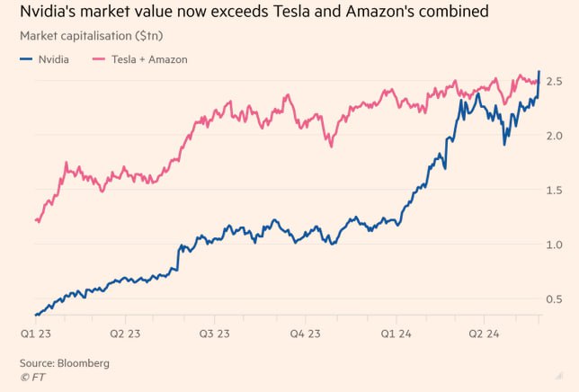The image size is (579, 392).
Task: Click the Nvidia line's final peak point
Action: click(x=539, y=71)
